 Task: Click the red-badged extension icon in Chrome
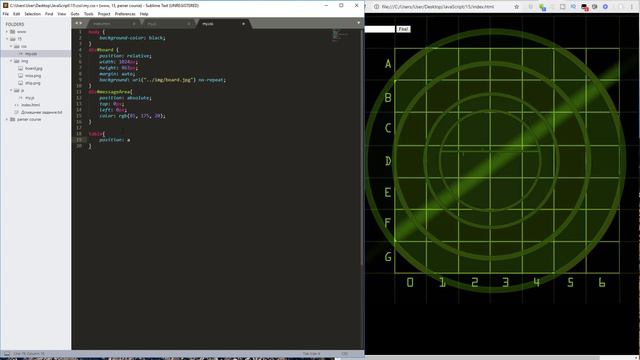click(584, 7)
